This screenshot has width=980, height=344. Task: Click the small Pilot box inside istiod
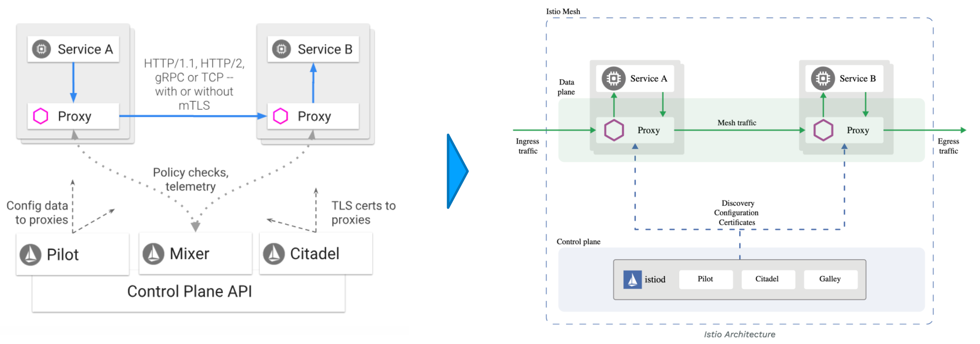[706, 279]
